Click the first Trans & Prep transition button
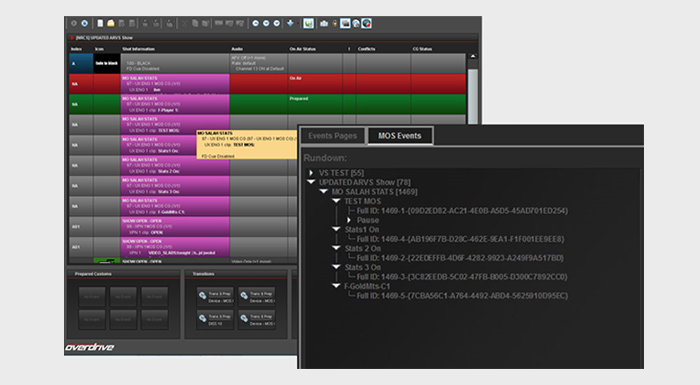The width and height of the screenshot is (700, 385). click(216, 297)
